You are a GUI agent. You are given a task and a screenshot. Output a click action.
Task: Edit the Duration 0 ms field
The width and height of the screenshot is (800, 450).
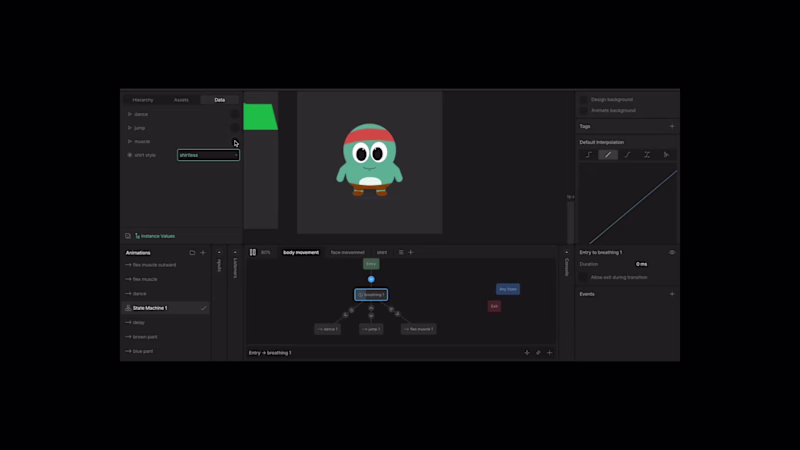pos(641,264)
